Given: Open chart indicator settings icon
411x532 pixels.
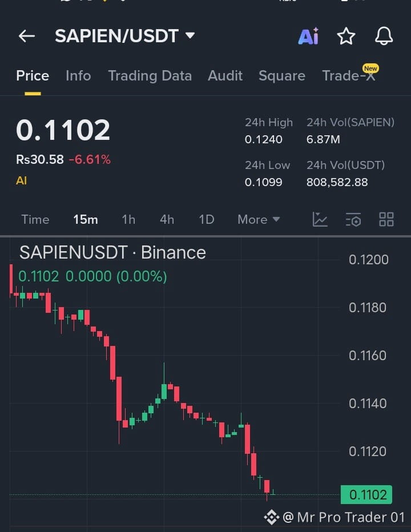Looking at the screenshot, I should pyautogui.click(x=353, y=220).
